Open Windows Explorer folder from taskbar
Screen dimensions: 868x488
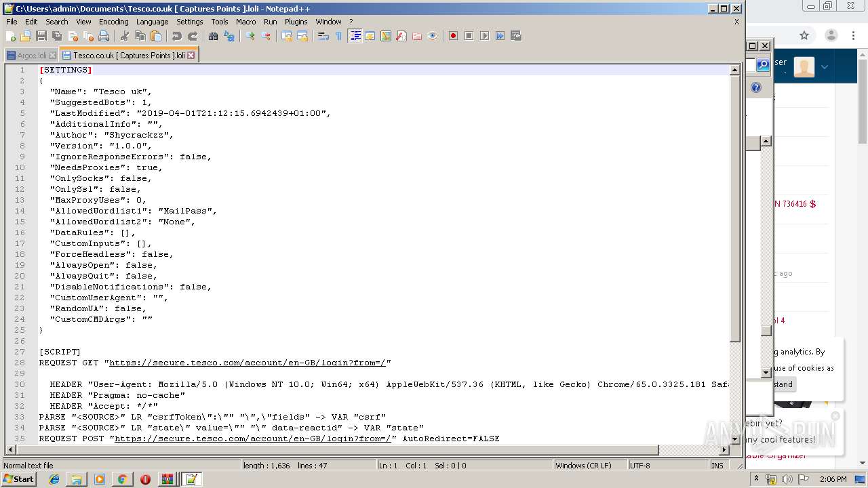(77, 479)
